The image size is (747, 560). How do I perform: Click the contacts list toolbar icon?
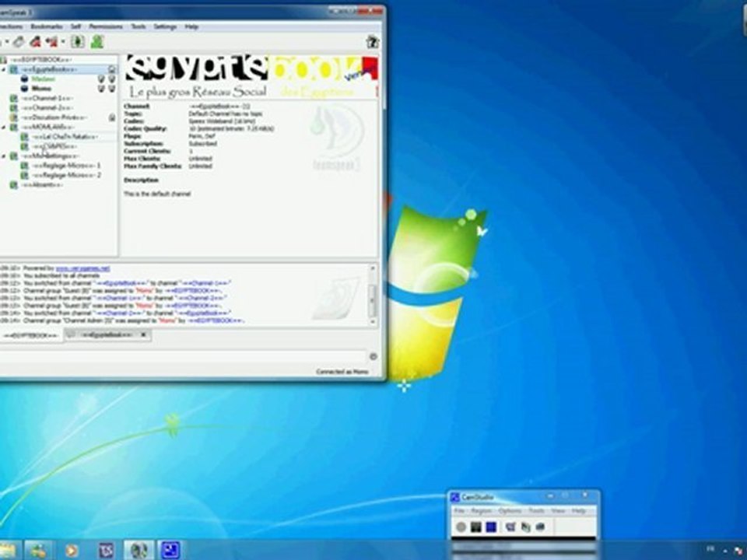[x=78, y=42]
